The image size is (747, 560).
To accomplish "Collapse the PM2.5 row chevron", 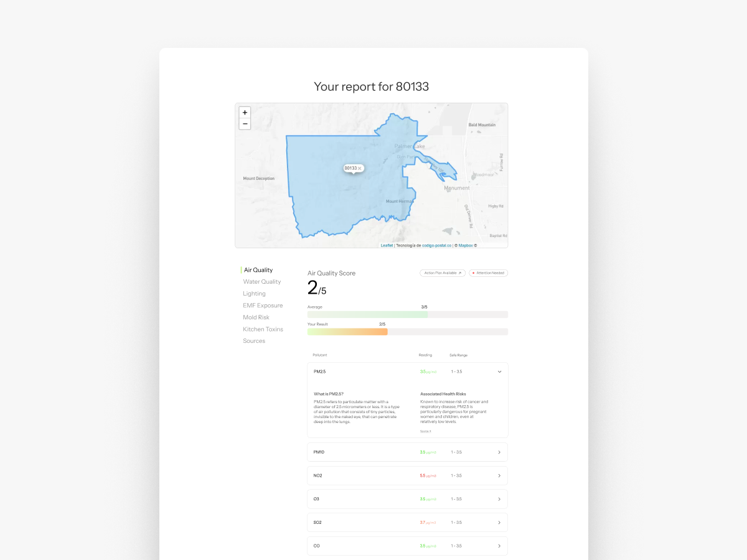I will [499, 371].
